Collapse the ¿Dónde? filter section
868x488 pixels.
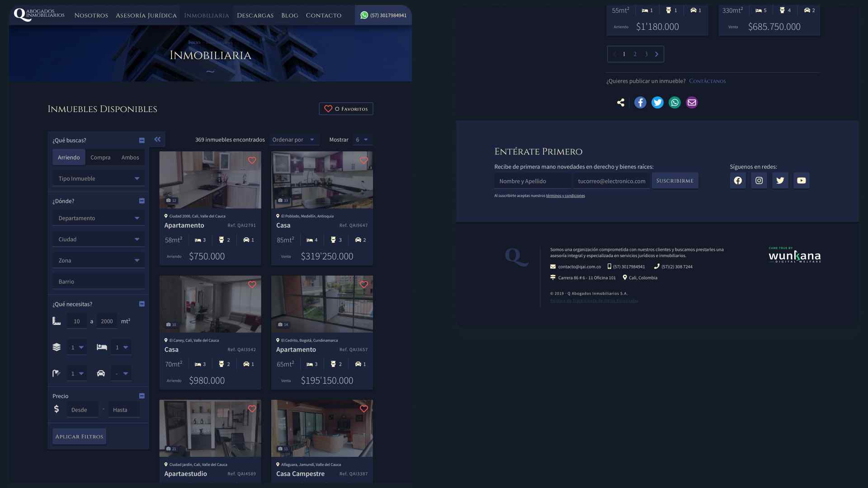pyautogui.click(x=142, y=201)
